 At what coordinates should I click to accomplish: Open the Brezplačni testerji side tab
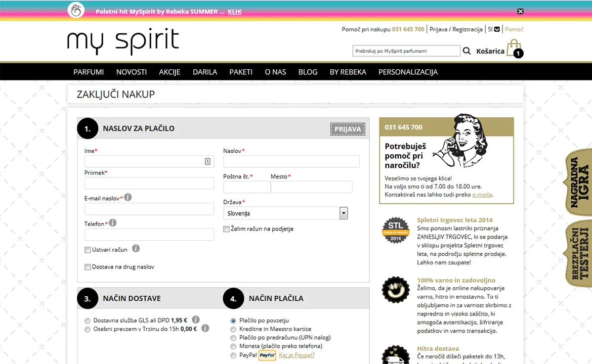(578, 254)
